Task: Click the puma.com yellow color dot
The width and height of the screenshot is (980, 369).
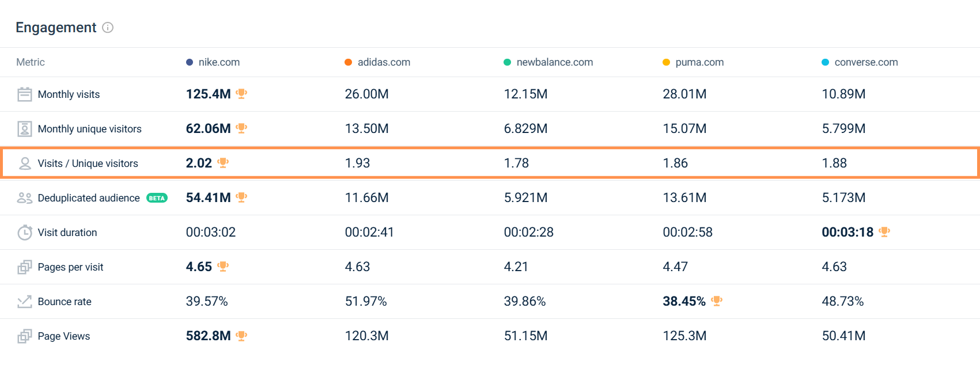Action: pos(666,62)
